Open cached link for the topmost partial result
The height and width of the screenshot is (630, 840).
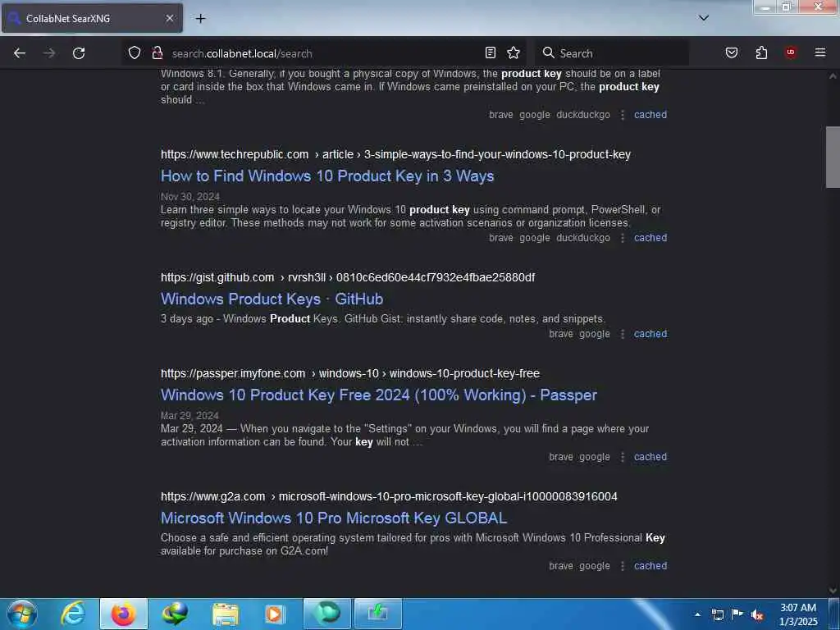point(651,115)
